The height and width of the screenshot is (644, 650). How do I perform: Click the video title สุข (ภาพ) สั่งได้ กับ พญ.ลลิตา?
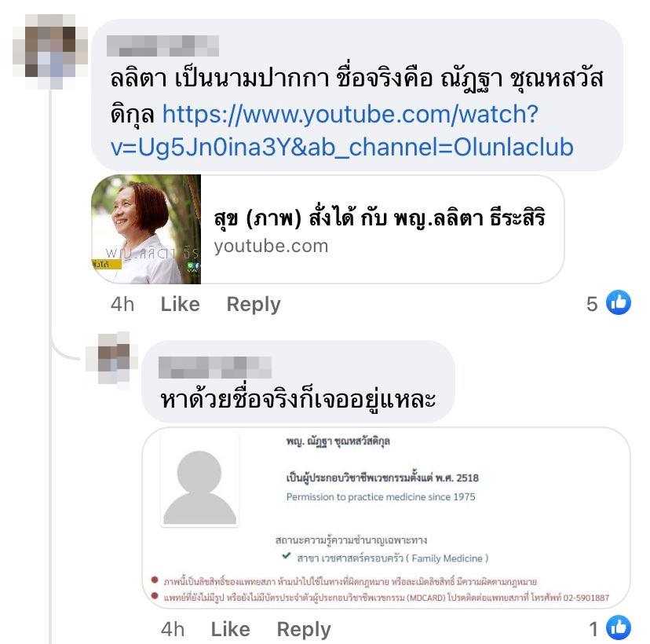[x=379, y=218]
